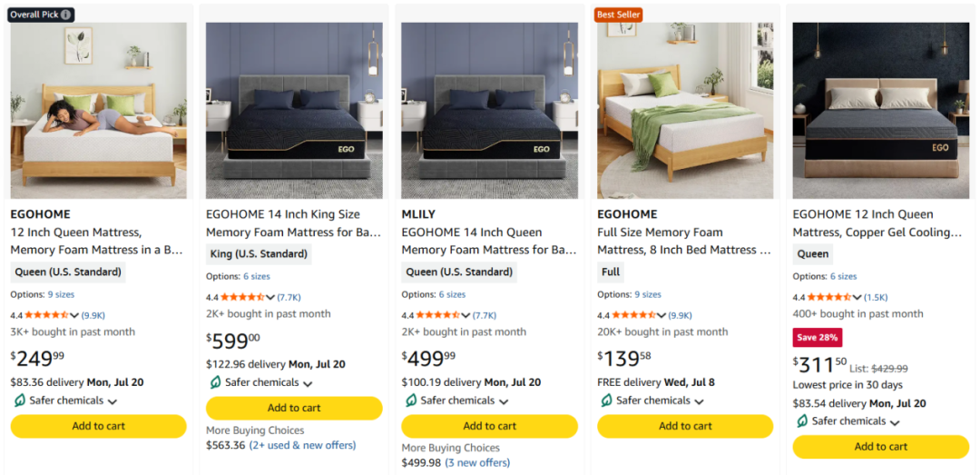This screenshot has height=475, width=980.
Task: Click the Save 28% badge
Action: tap(818, 337)
